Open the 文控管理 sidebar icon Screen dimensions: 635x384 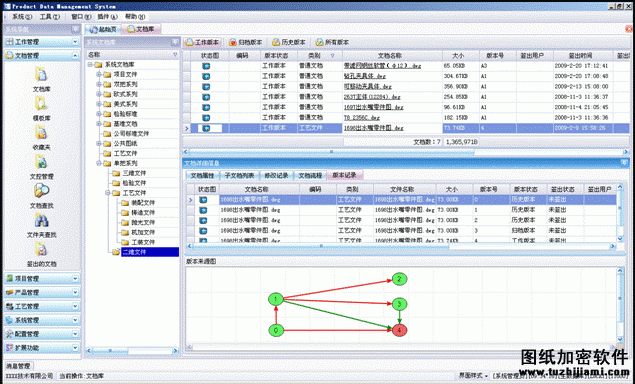click(x=41, y=162)
